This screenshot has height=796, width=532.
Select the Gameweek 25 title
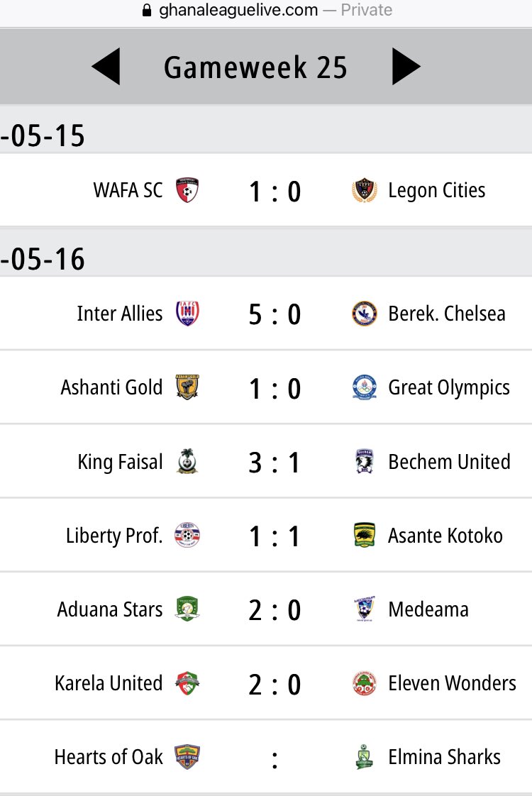click(x=255, y=67)
